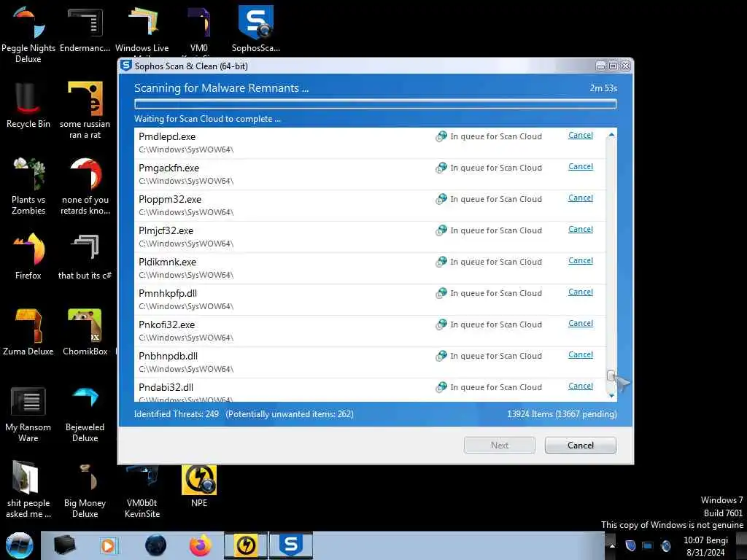The image size is (747, 560).
Task: Launch Bejeweled Deluxe desktop icon
Action: coord(85,414)
